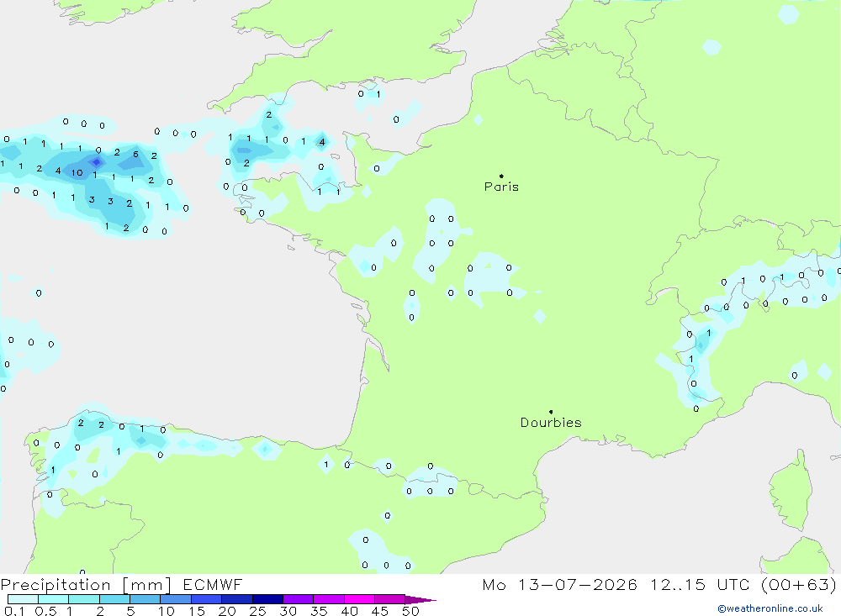Click the 35 legend scale value

[x=319, y=611]
